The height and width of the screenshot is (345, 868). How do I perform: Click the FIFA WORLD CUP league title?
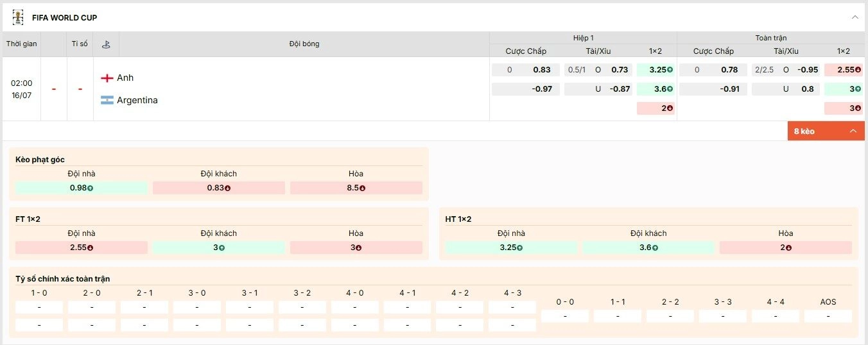click(65, 18)
